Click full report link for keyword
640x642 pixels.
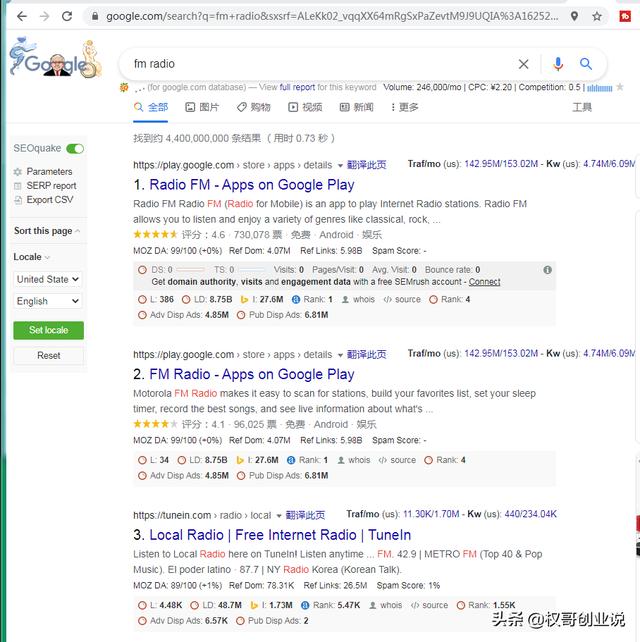tap(297, 87)
